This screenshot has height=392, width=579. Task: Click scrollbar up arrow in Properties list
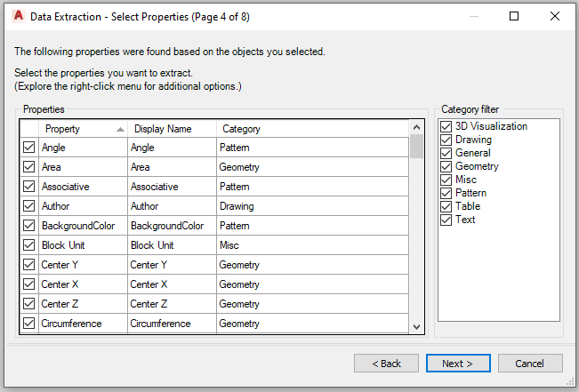416,127
